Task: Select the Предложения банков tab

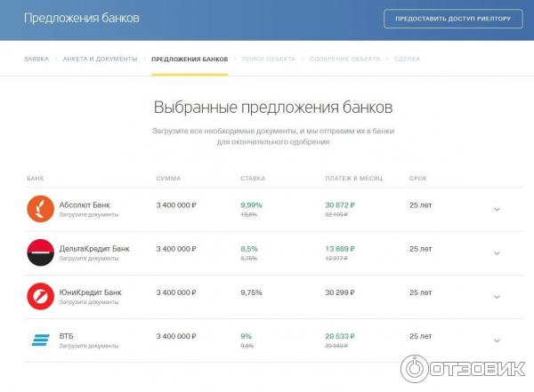Action: coord(190,59)
